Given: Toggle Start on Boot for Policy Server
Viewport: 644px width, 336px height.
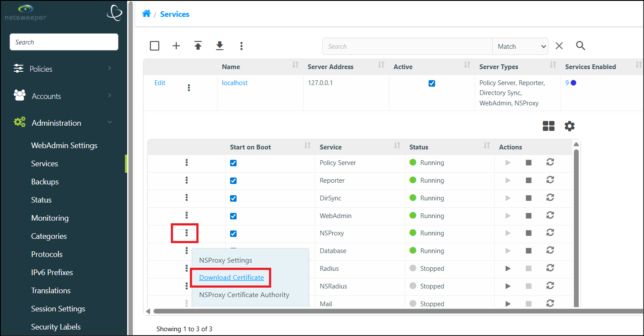Looking at the screenshot, I should point(233,163).
